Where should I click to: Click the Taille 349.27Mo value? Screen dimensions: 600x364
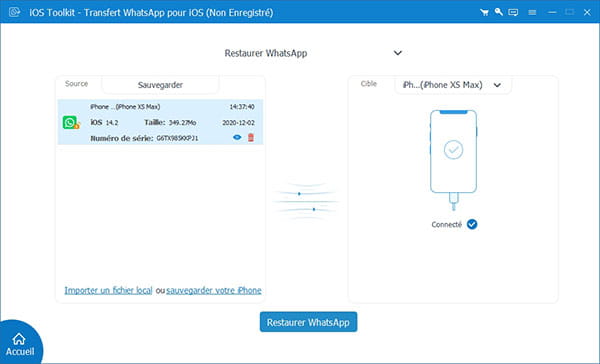point(183,123)
